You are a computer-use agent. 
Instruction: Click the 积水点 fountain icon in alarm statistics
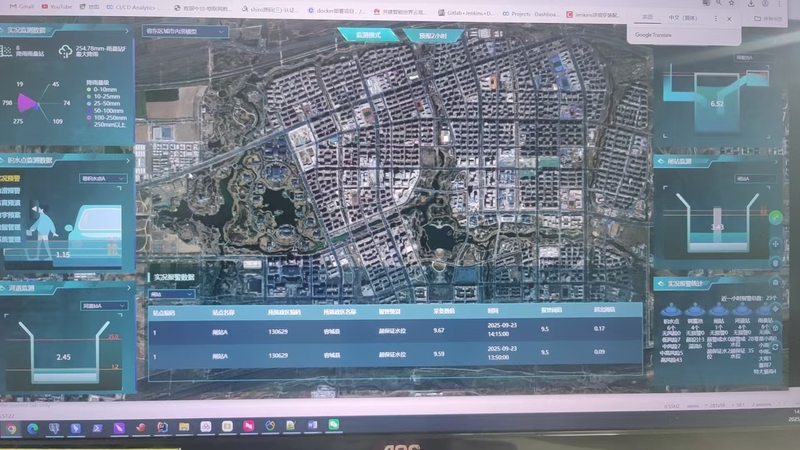click(671, 310)
